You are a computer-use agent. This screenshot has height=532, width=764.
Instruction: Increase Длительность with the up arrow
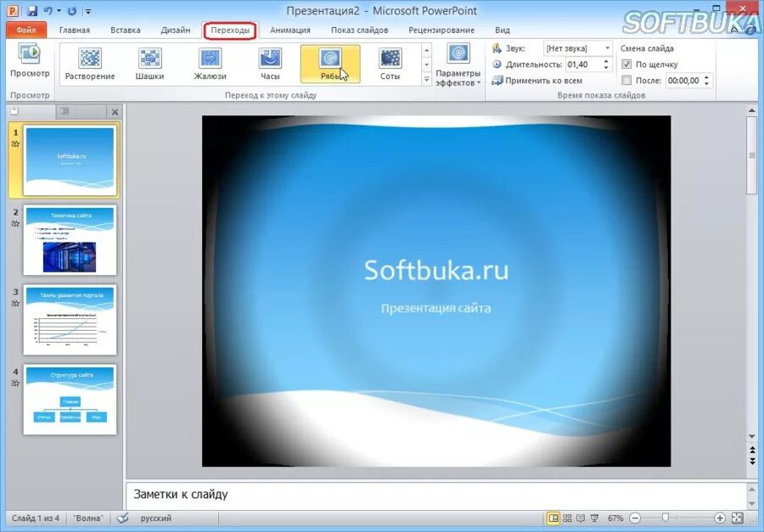tap(606, 61)
